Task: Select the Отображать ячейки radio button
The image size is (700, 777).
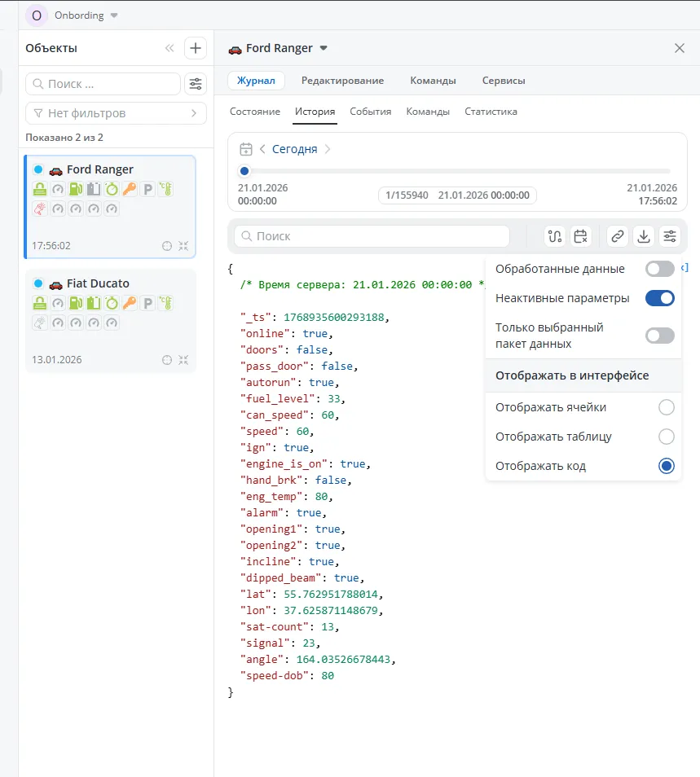Action: (x=667, y=407)
